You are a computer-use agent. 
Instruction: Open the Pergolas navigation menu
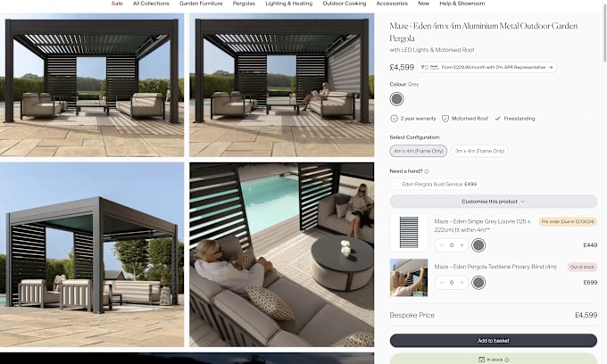tap(244, 4)
